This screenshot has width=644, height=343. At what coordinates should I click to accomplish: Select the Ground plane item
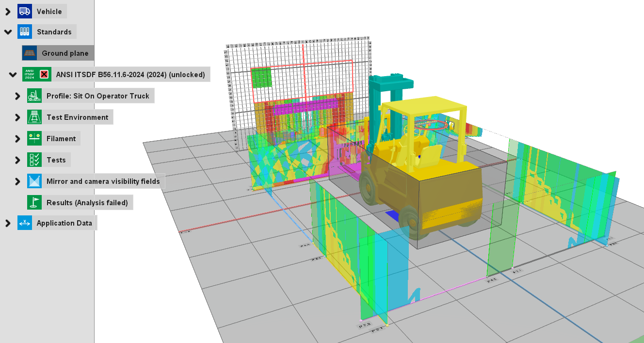[x=65, y=53]
